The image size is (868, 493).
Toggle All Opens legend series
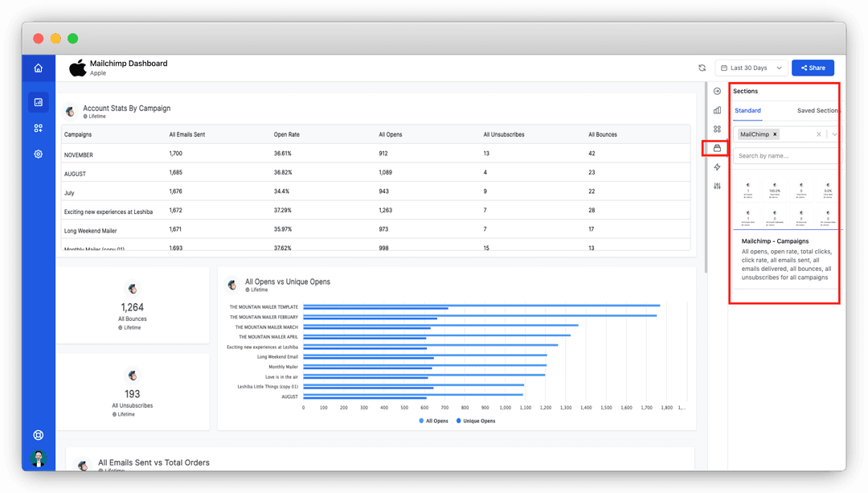433,421
